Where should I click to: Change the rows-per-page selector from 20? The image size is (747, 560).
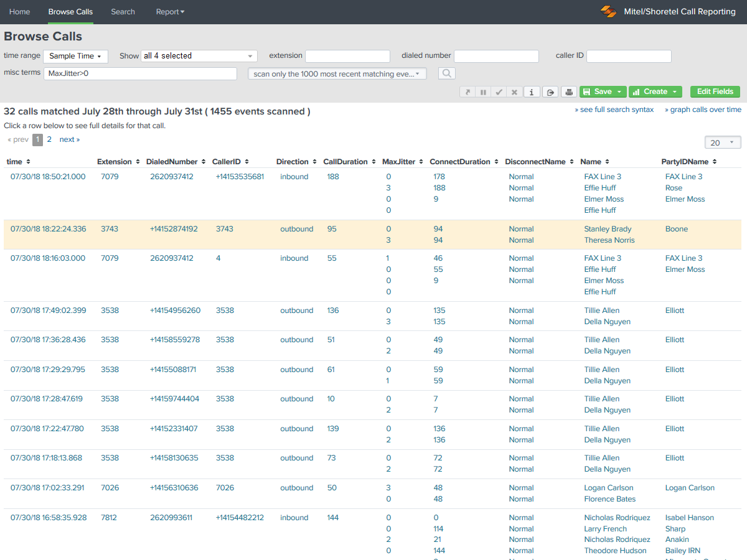click(722, 142)
